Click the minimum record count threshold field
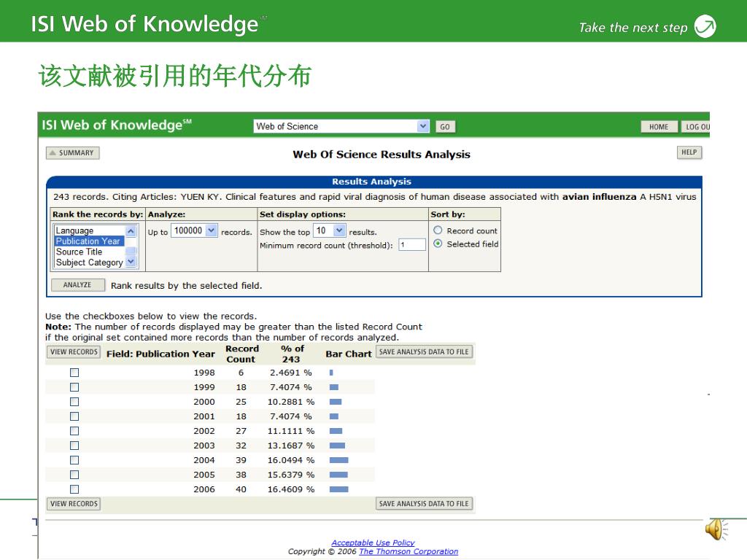Image resolution: width=747 pixels, height=560 pixels. pyautogui.click(x=412, y=245)
